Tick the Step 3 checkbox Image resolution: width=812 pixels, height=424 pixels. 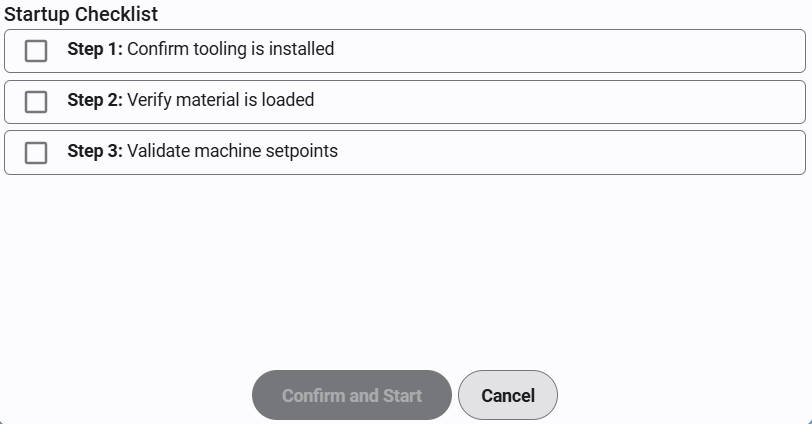(x=36, y=152)
